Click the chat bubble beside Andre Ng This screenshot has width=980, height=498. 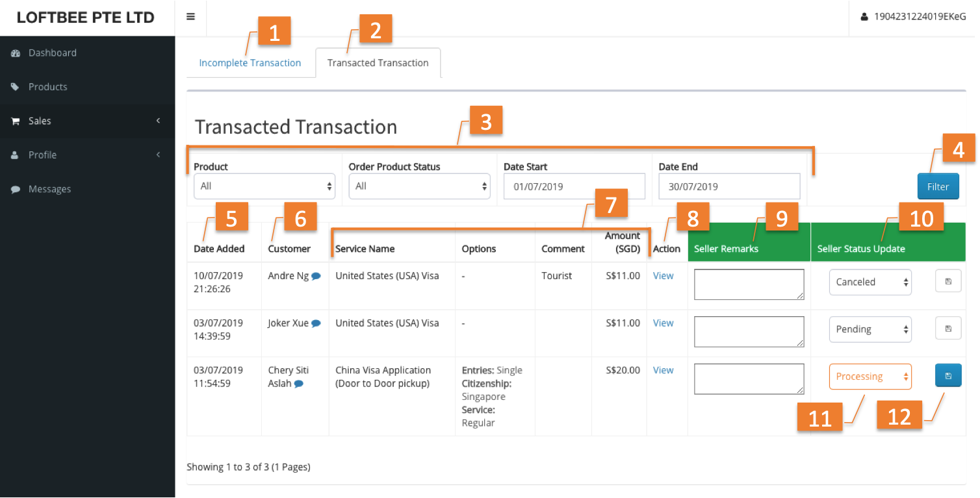(316, 276)
